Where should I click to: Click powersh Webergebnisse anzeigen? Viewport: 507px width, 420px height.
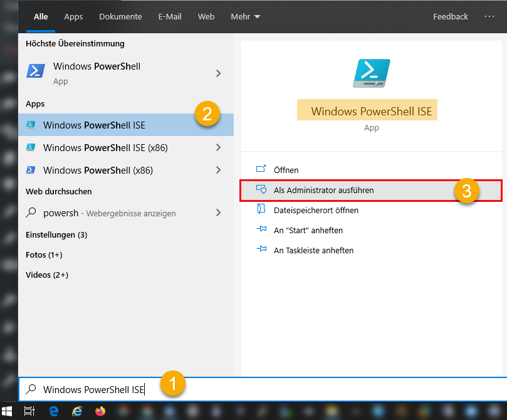point(126,213)
